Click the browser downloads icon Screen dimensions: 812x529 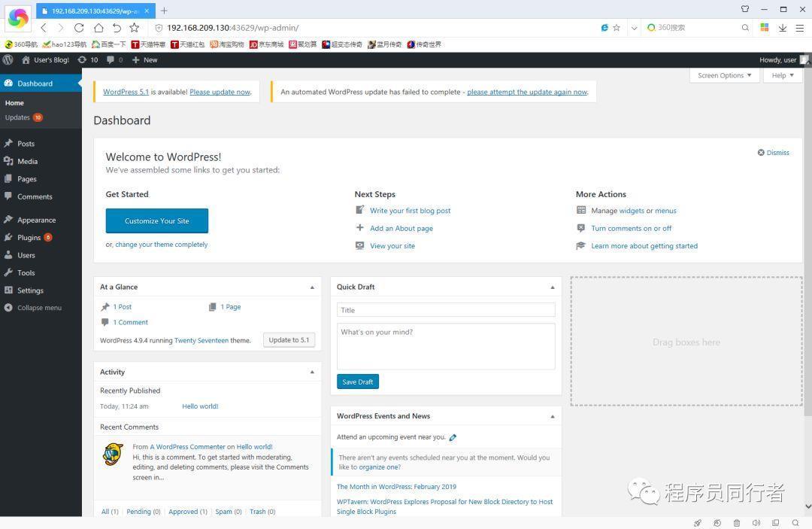[x=783, y=28]
